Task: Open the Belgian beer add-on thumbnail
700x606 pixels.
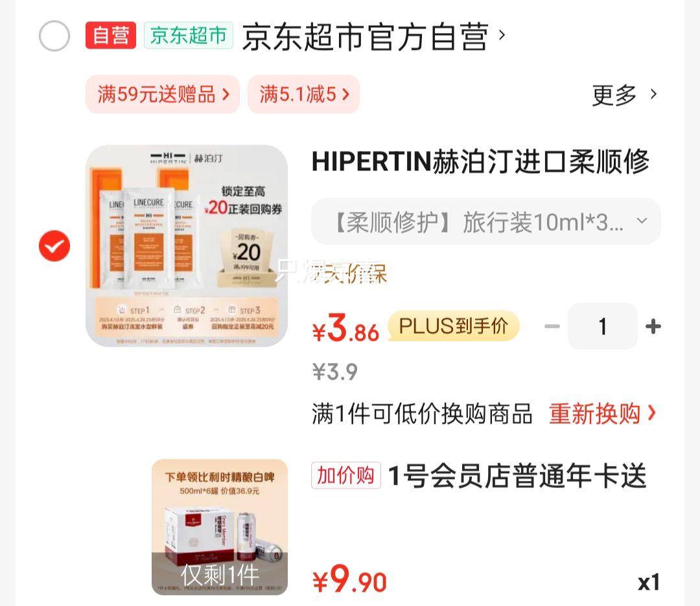Action: (x=220, y=527)
